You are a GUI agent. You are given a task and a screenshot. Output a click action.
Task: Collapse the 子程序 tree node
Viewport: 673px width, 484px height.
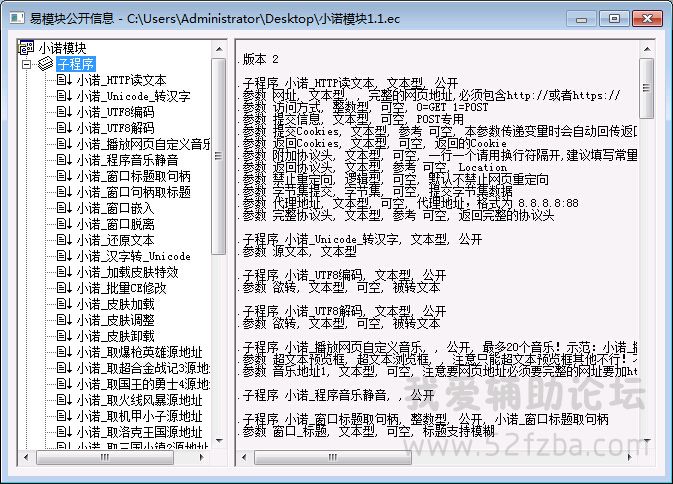27,64
